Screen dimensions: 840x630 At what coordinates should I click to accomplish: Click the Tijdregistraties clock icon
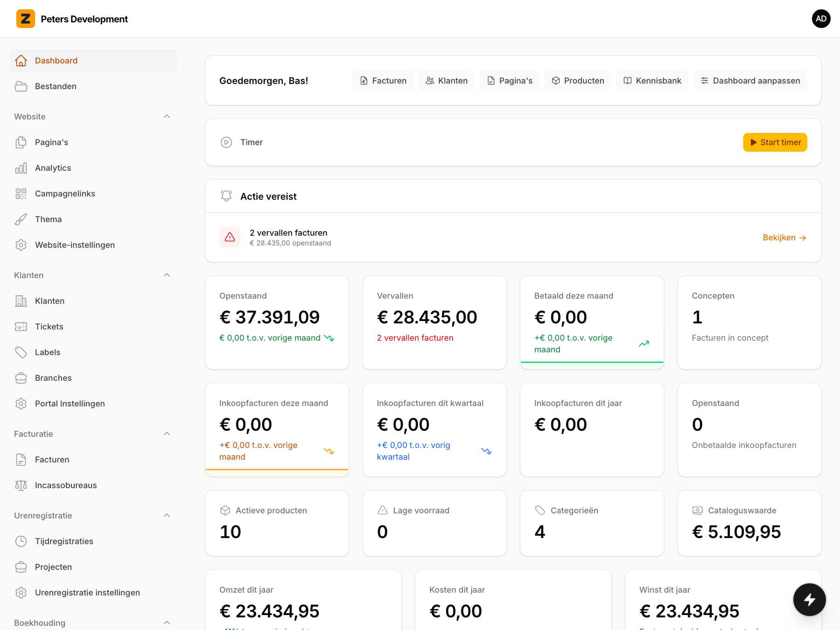point(21,541)
